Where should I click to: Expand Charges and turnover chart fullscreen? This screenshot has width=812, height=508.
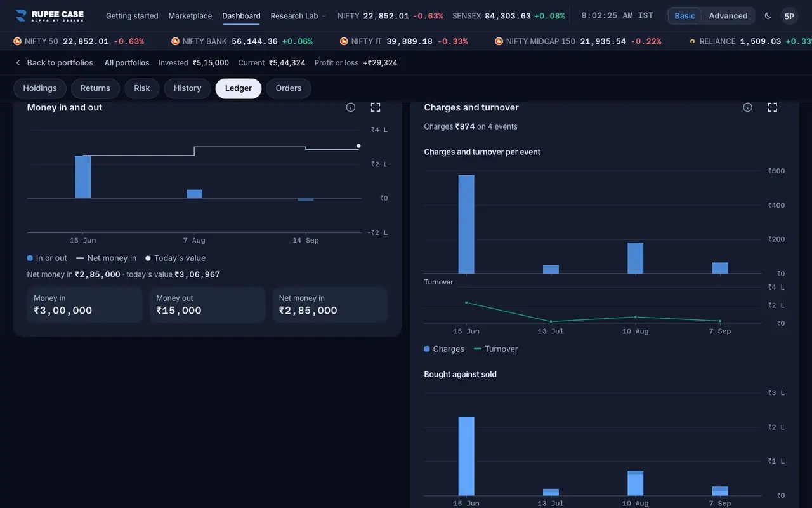pos(773,107)
